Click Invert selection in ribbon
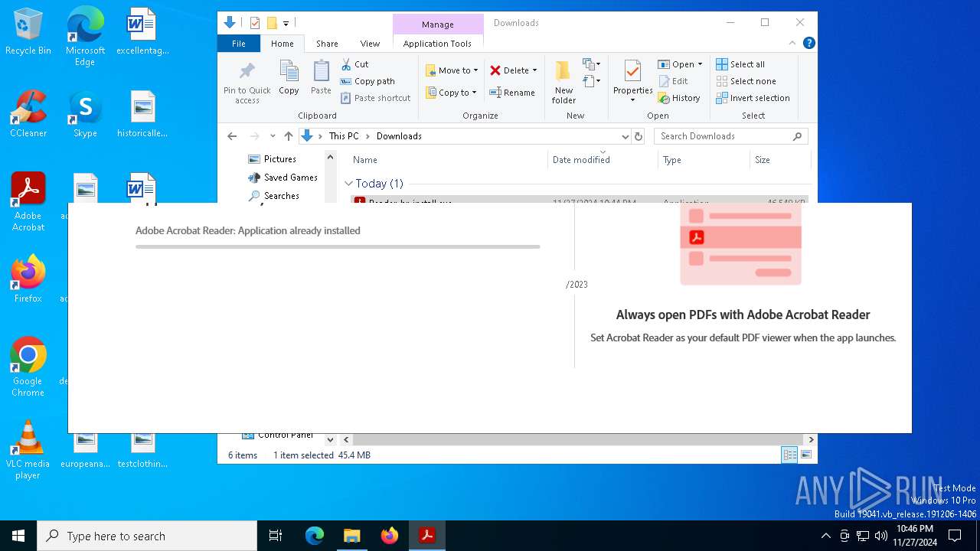The width and height of the screenshot is (980, 551). click(753, 98)
